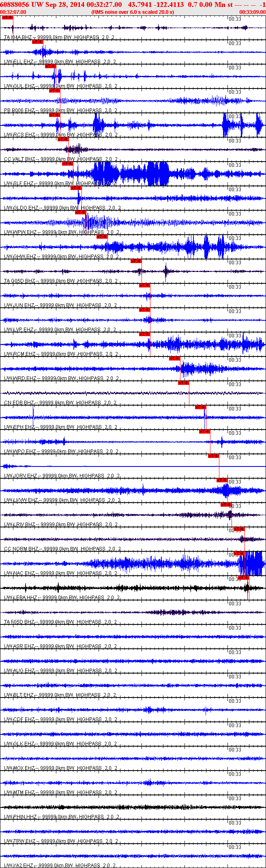Select the red pick flag on UW WRD trace

174,358
